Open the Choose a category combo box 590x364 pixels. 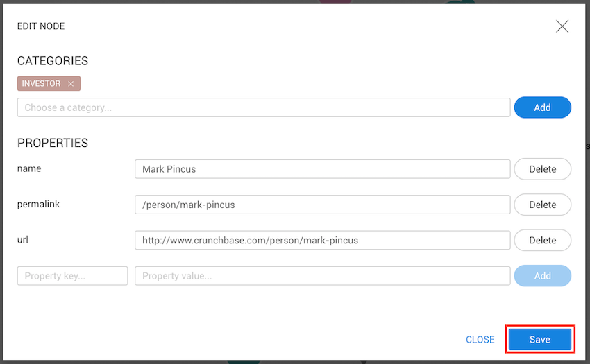tap(264, 107)
